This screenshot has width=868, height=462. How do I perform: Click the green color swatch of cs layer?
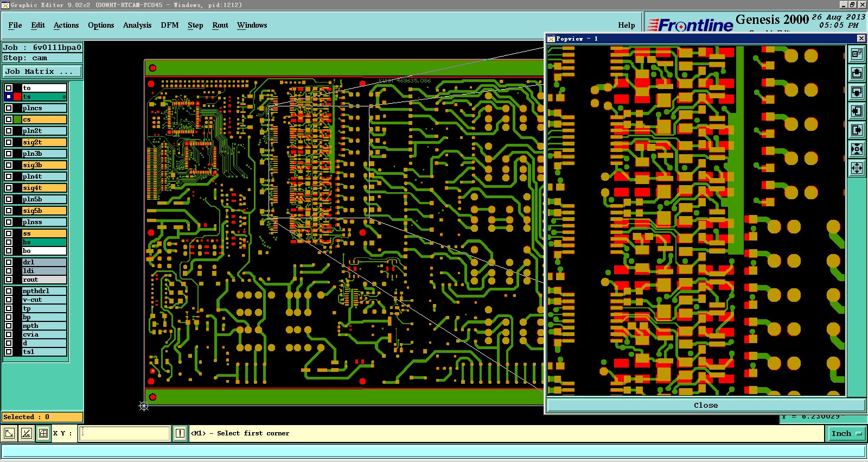pyautogui.click(x=17, y=119)
